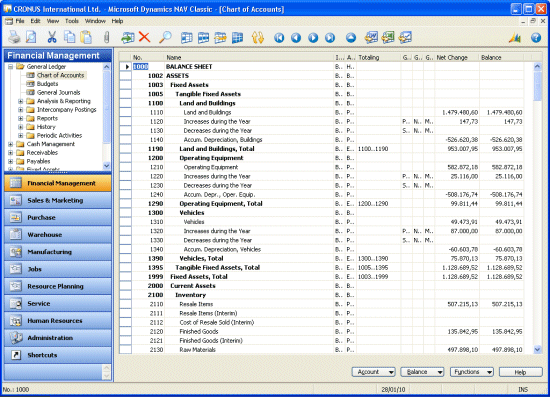Select Chart of Accounts tree item
Viewport: 550px width, 397px height.
(x=61, y=75)
